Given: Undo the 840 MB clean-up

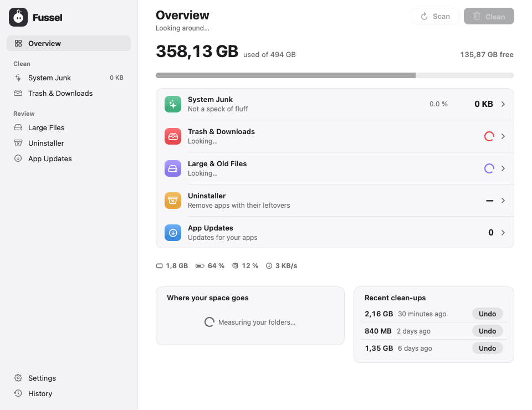Looking at the screenshot, I should [487, 331].
